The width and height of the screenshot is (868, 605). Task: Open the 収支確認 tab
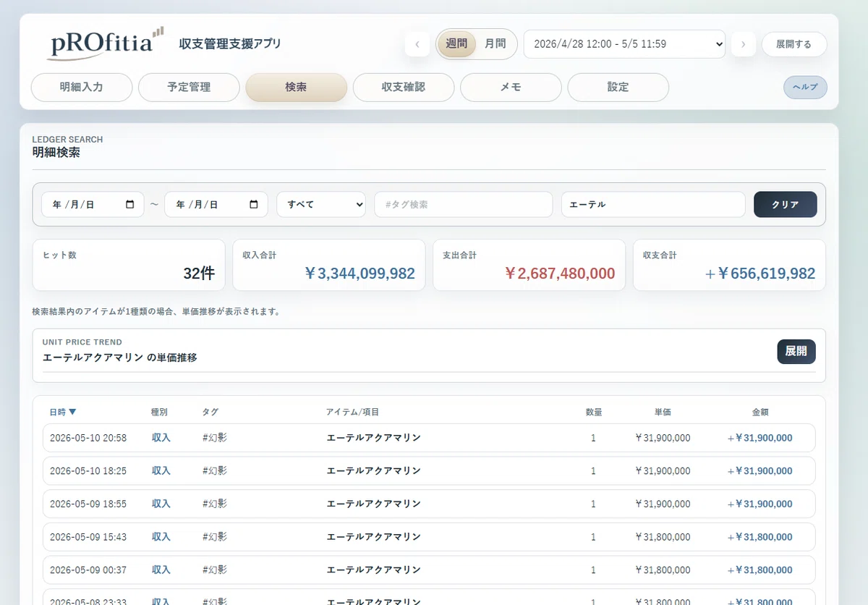(x=404, y=87)
